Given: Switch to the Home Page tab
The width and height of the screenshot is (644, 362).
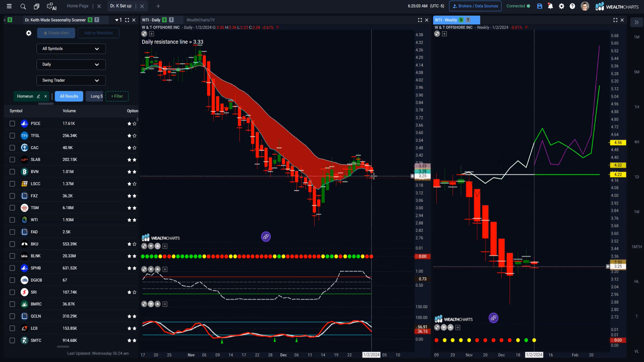Looking at the screenshot, I should [78, 6].
